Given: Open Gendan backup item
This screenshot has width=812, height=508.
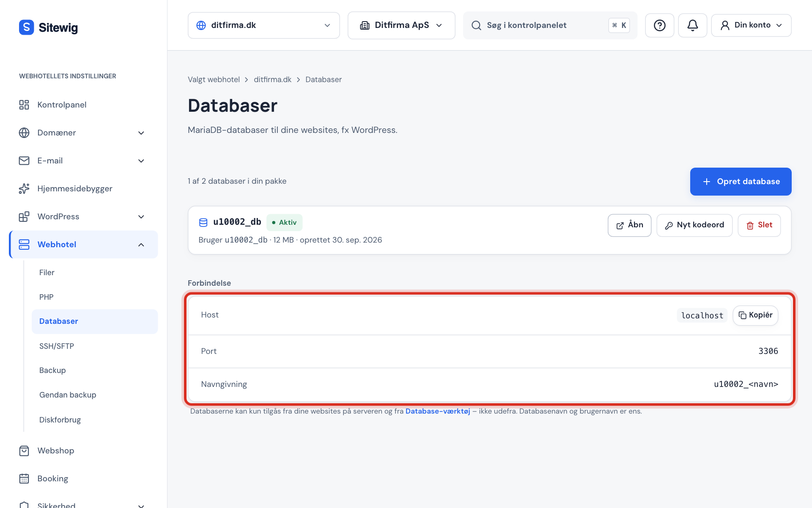Looking at the screenshot, I should point(68,395).
